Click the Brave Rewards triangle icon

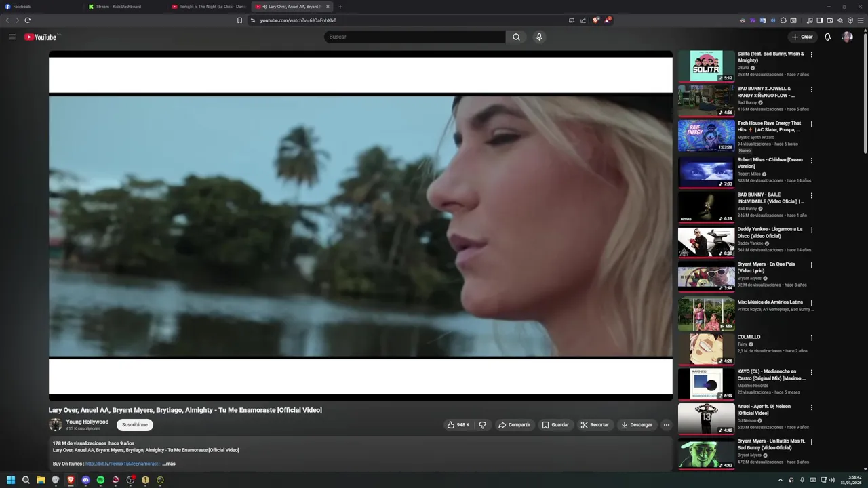[608, 20]
